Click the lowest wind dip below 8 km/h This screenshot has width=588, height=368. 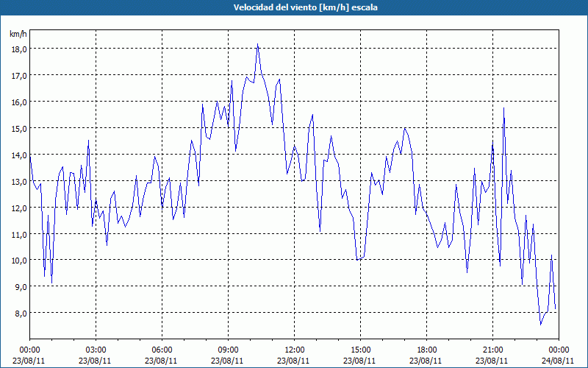[x=541, y=324]
